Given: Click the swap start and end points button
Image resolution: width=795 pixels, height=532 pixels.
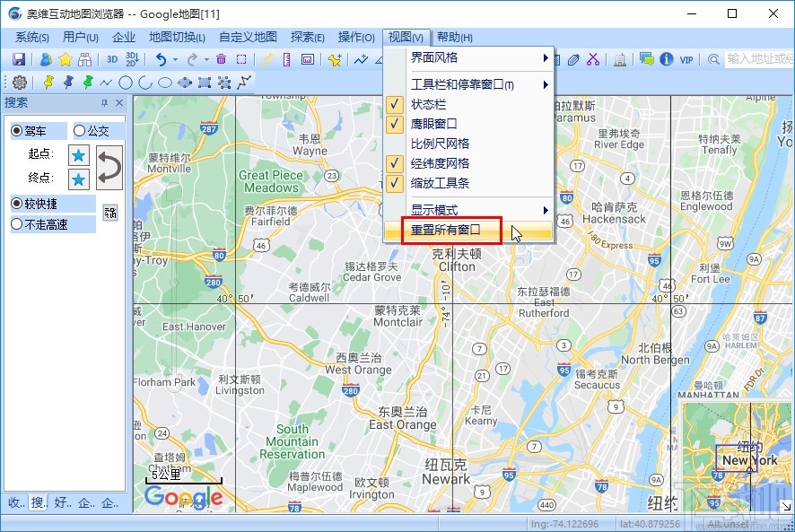Looking at the screenshot, I should (109, 165).
